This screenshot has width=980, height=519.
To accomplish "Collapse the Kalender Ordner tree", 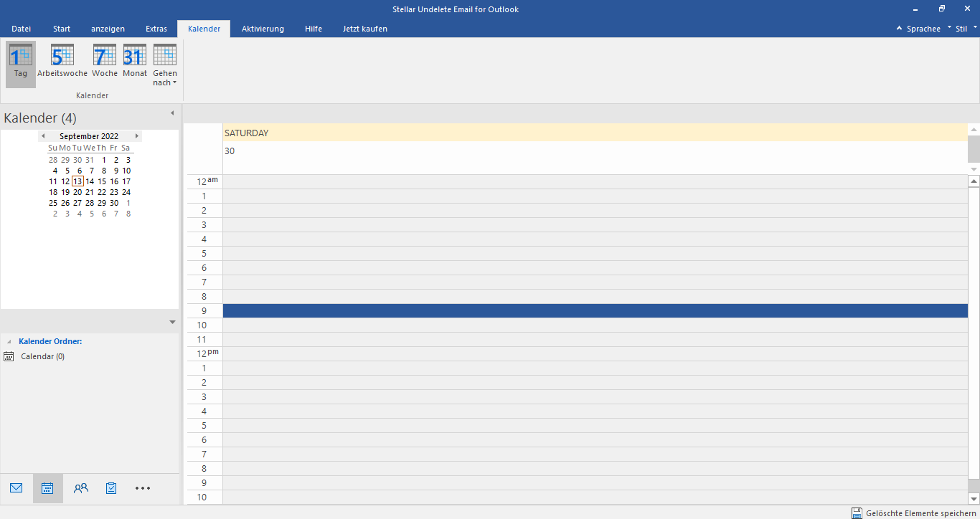I will coord(9,342).
